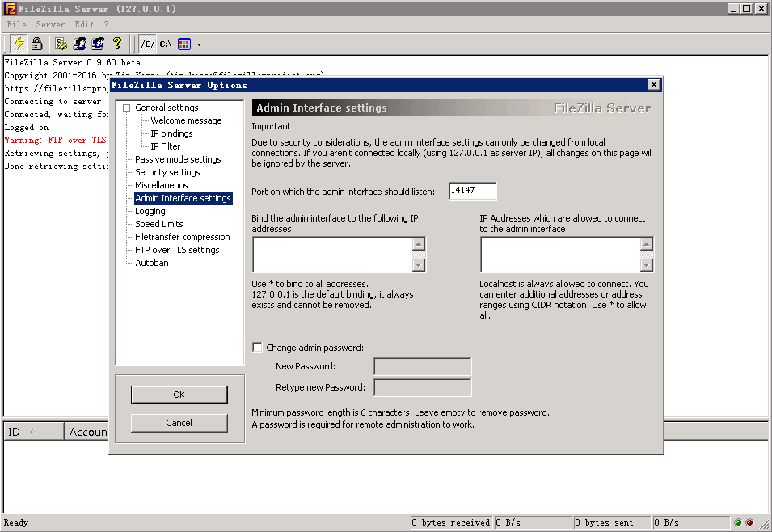Click the colored grid sort icon
772x532 pixels.
click(x=184, y=44)
